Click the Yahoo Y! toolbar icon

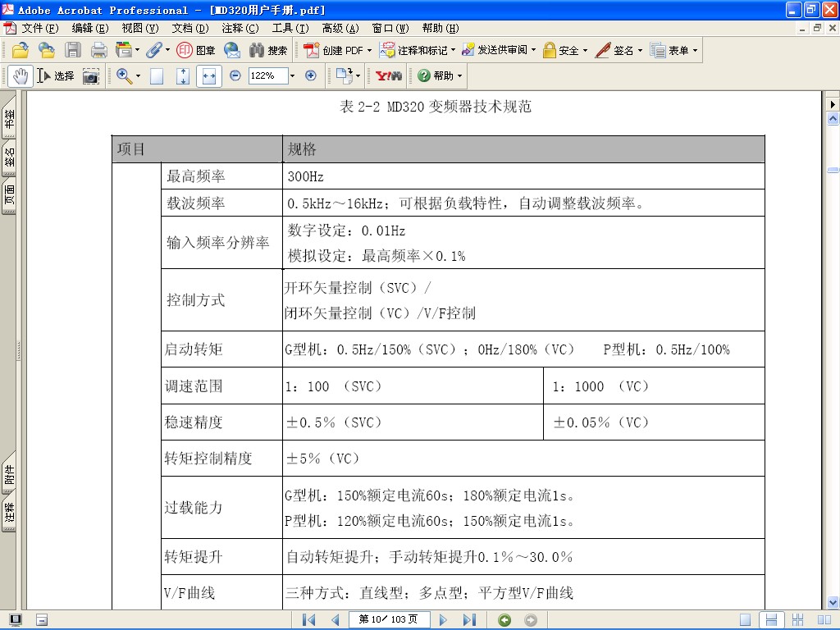[388, 75]
